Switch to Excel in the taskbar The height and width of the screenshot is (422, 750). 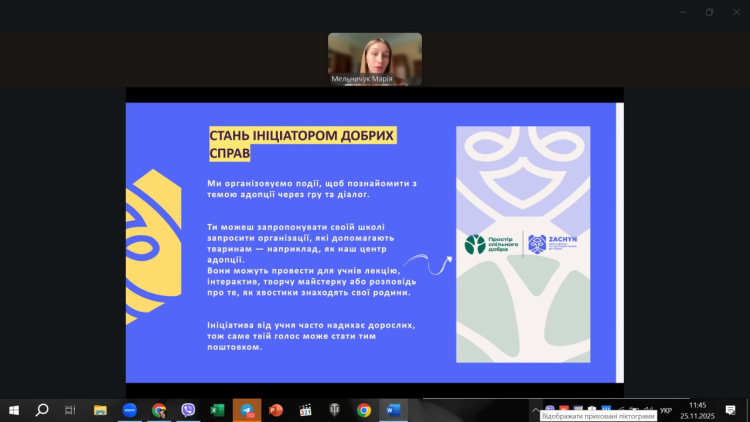pyautogui.click(x=217, y=410)
